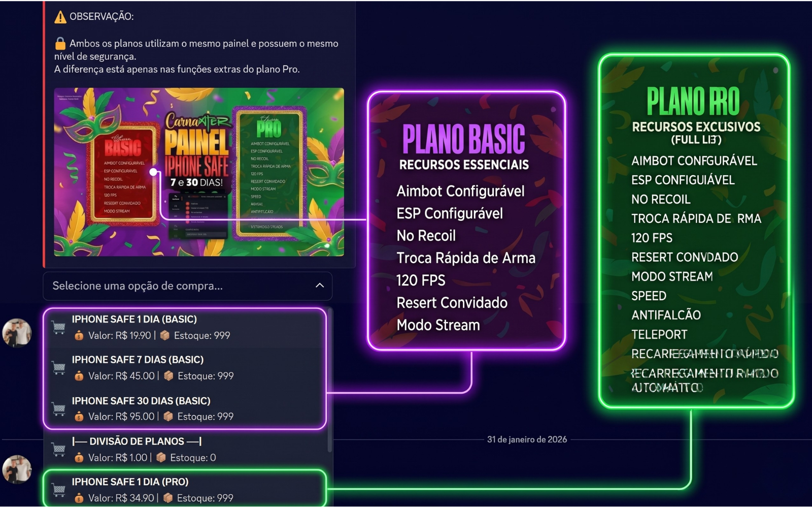Choose IPHONE SAFE 1 DIA (PRO) option

click(x=186, y=489)
